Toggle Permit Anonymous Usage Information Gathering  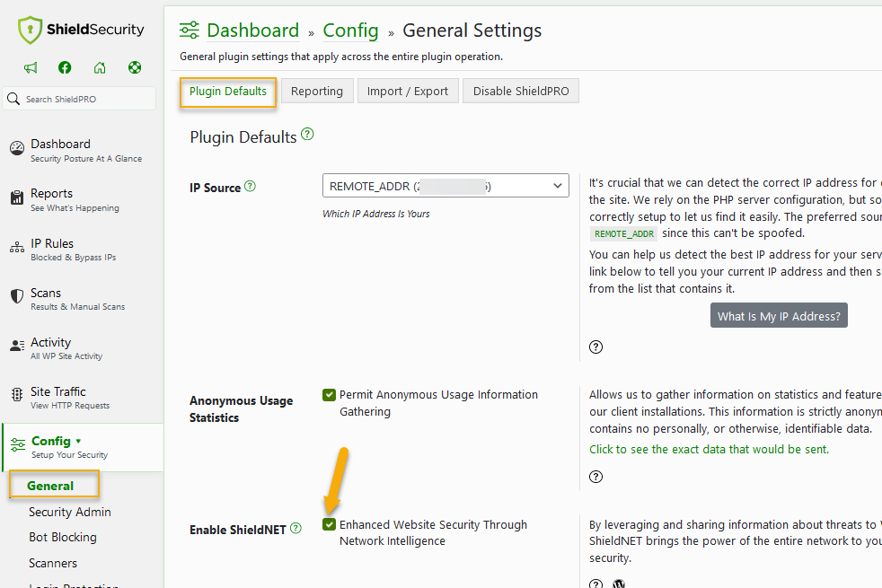(329, 395)
